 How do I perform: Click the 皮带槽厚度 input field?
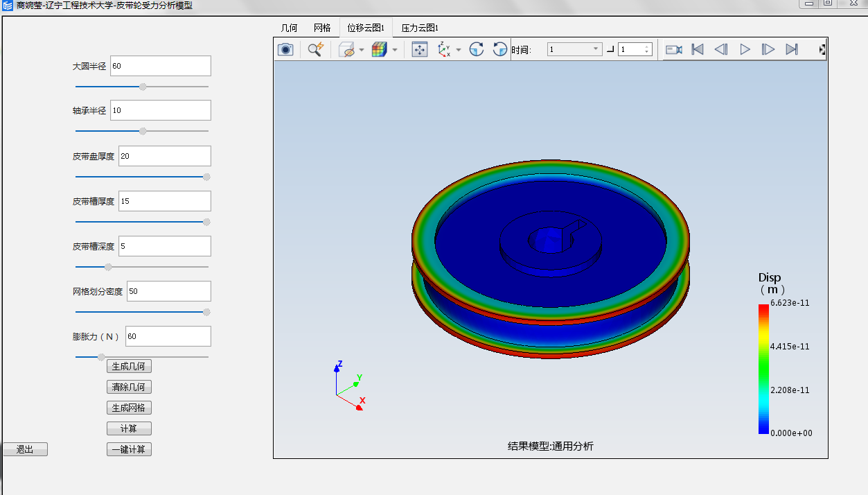coord(165,201)
